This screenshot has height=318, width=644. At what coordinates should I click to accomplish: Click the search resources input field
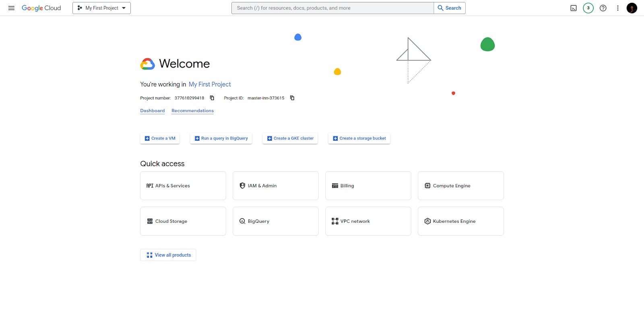click(x=332, y=8)
